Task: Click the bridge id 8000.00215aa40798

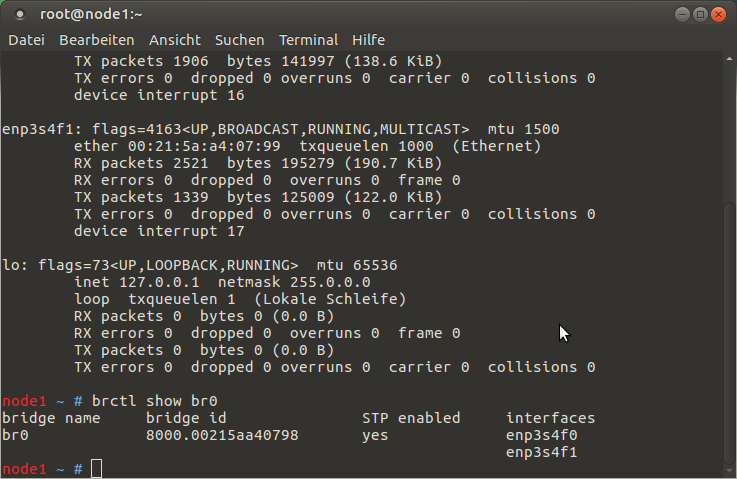Action: (x=222, y=435)
